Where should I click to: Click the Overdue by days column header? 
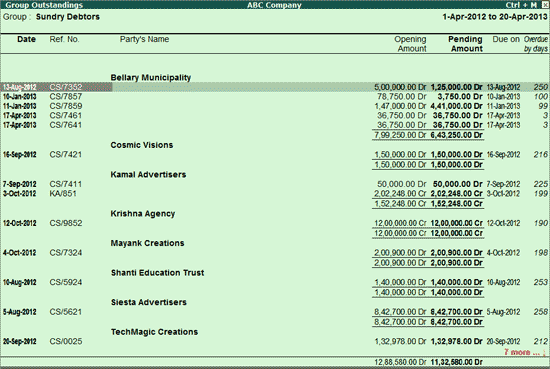point(536,44)
